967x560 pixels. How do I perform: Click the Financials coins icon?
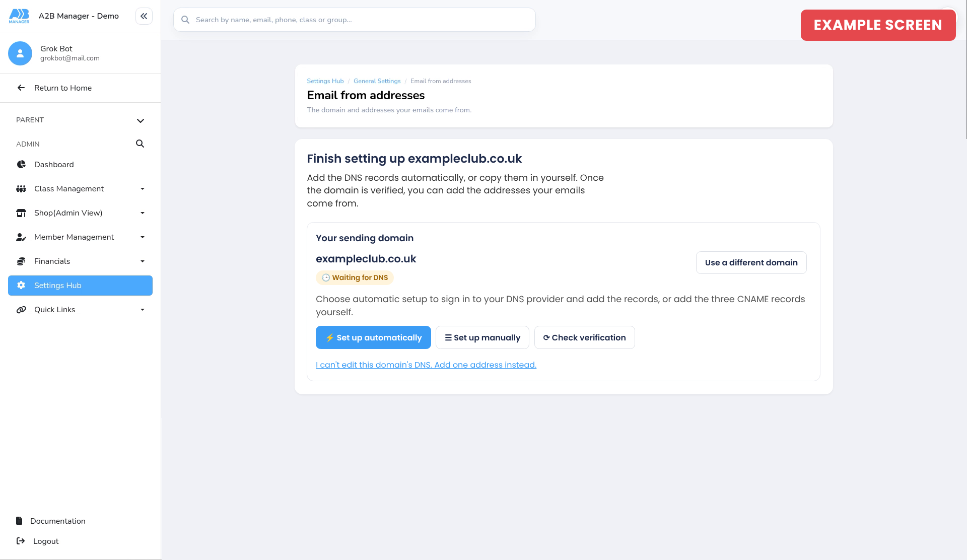pyautogui.click(x=21, y=261)
